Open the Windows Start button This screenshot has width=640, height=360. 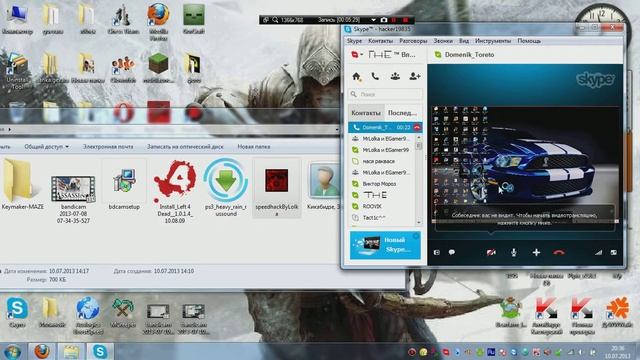point(12,351)
